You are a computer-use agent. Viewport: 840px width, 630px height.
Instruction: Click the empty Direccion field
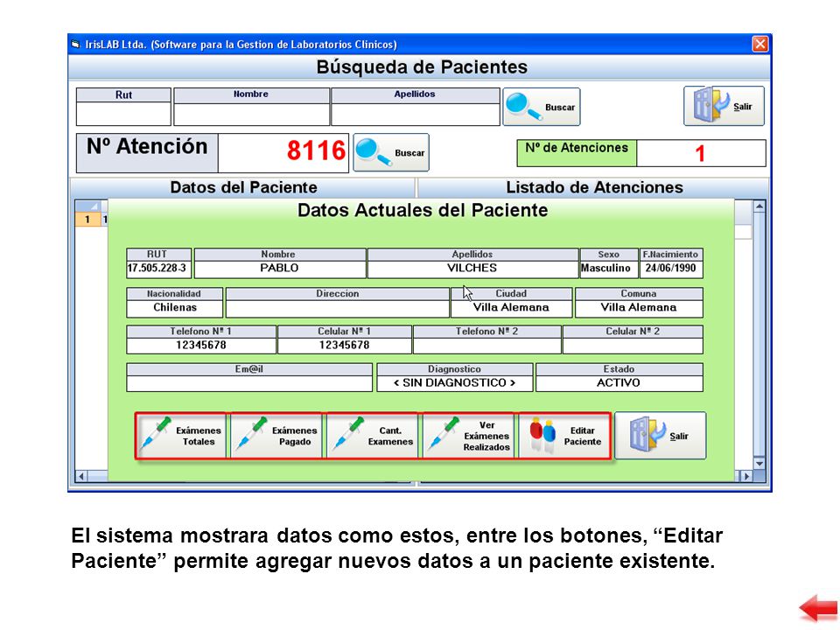pos(338,309)
